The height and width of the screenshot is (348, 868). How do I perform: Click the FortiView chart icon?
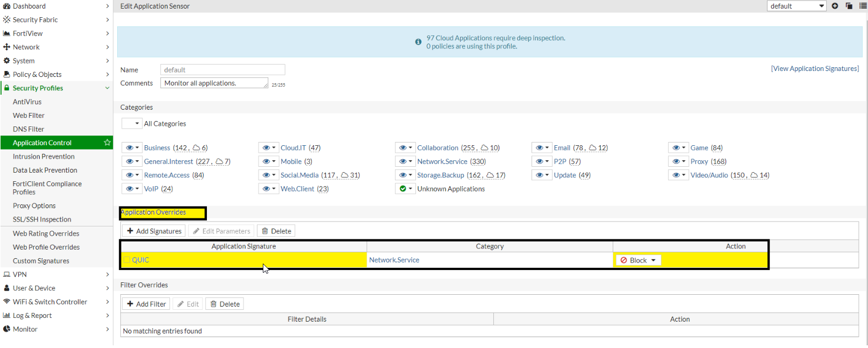point(6,33)
